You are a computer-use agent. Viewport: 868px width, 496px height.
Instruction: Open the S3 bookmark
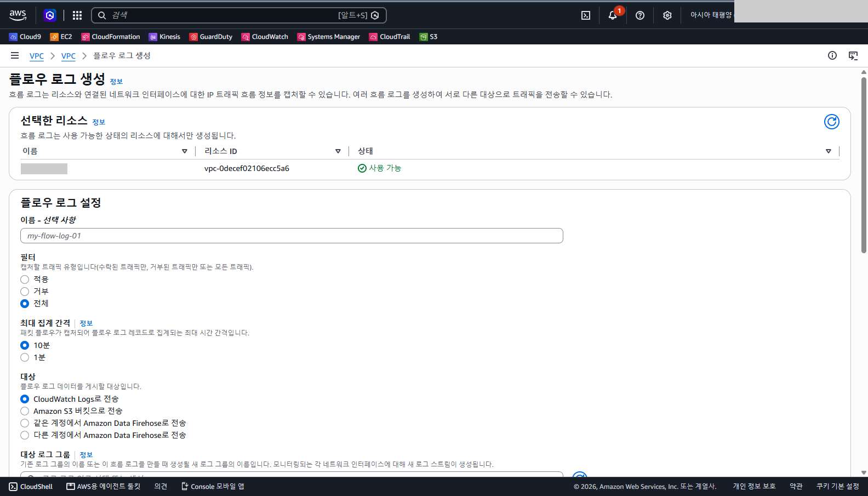tap(429, 37)
